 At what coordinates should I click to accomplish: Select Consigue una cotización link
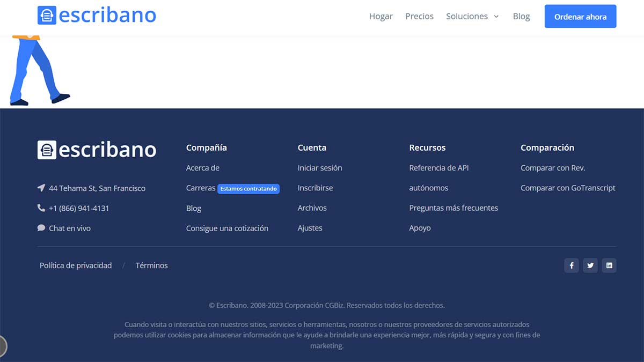(227, 228)
